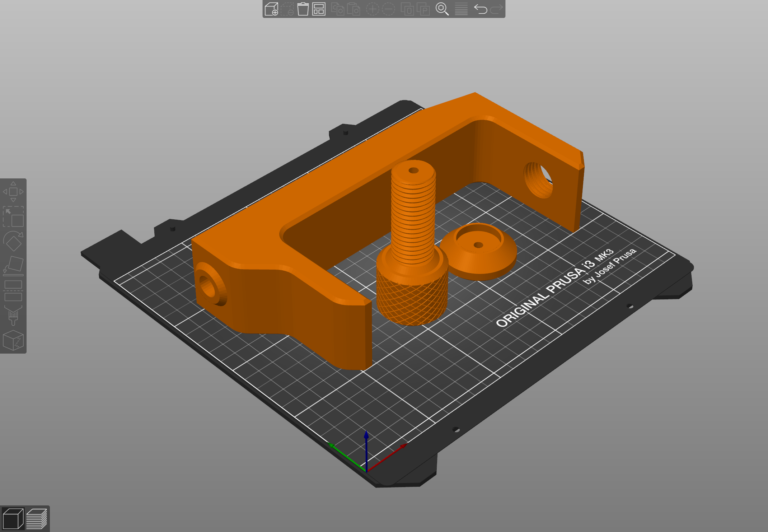Undo the last action
This screenshot has height=532, width=768.
[x=480, y=9]
